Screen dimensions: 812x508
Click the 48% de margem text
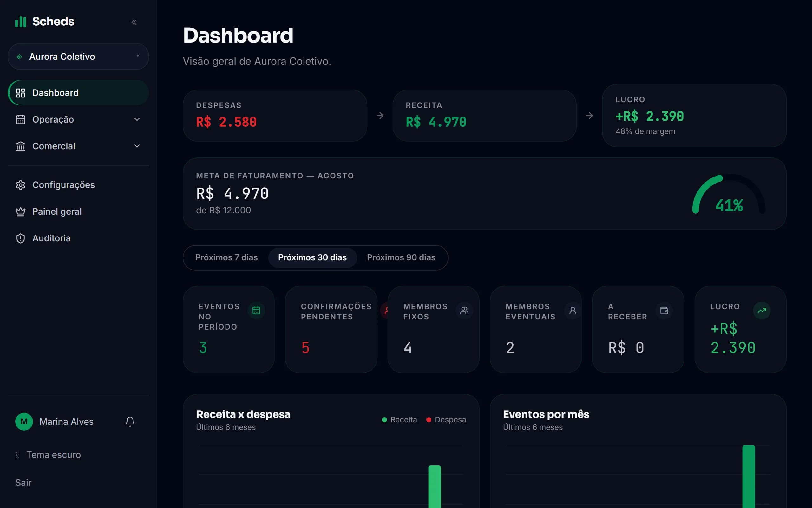pyautogui.click(x=645, y=131)
